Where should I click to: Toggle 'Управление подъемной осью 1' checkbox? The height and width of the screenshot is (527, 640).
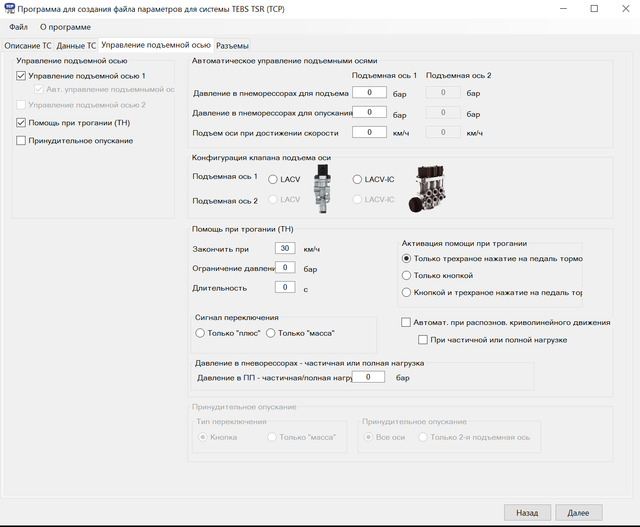[x=22, y=76]
